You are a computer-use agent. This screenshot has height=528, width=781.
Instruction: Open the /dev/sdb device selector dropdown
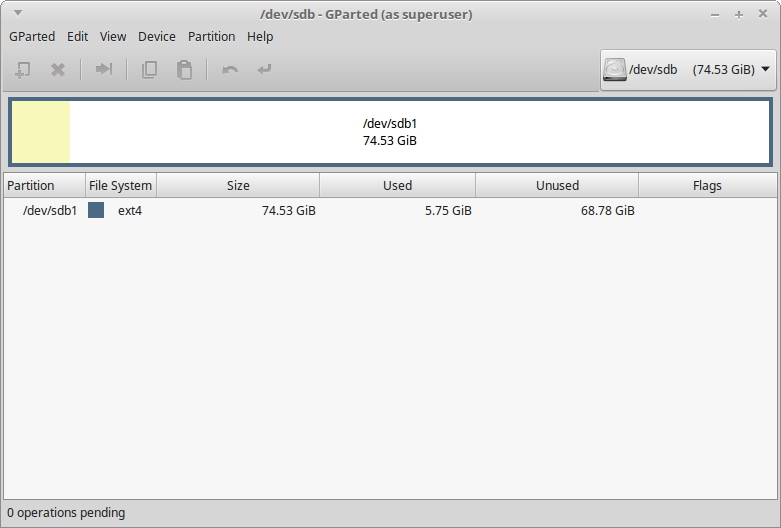tap(688, 70)
